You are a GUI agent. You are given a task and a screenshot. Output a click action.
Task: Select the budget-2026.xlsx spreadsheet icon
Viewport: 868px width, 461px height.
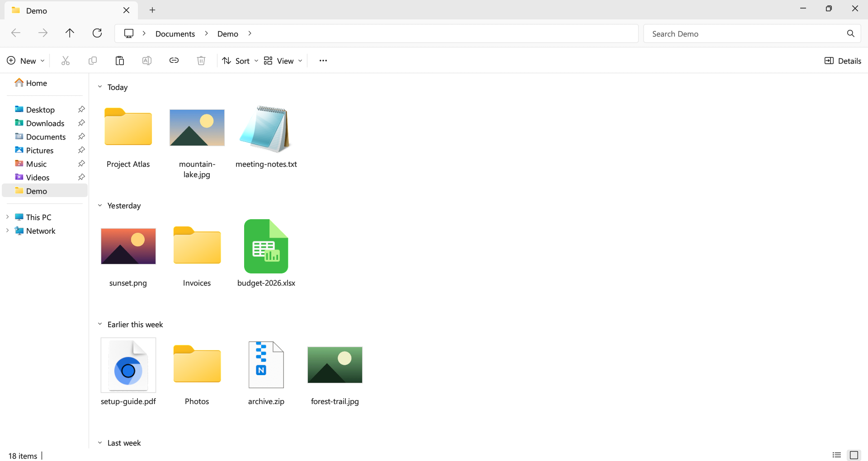266,246
